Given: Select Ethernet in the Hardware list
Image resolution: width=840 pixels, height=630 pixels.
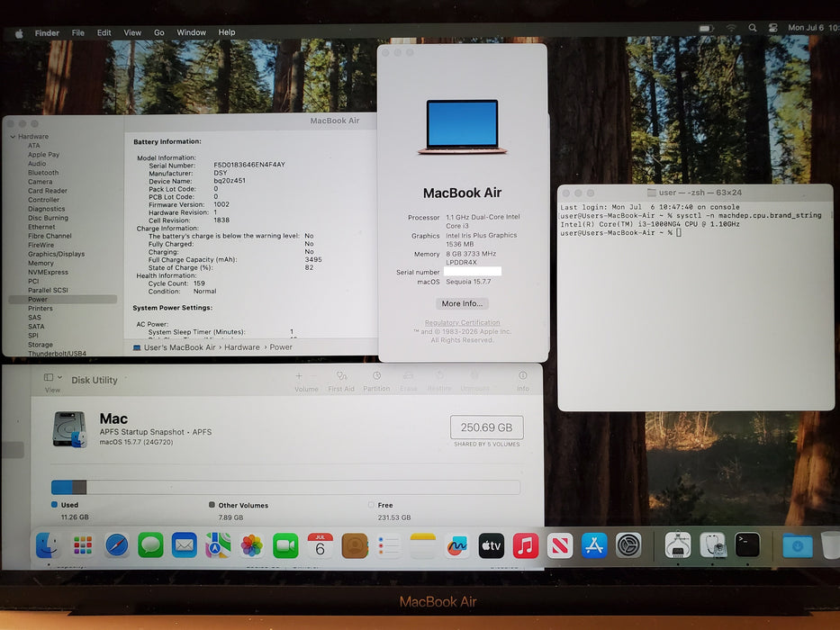Looking at the screenshot, I should 41,227.
